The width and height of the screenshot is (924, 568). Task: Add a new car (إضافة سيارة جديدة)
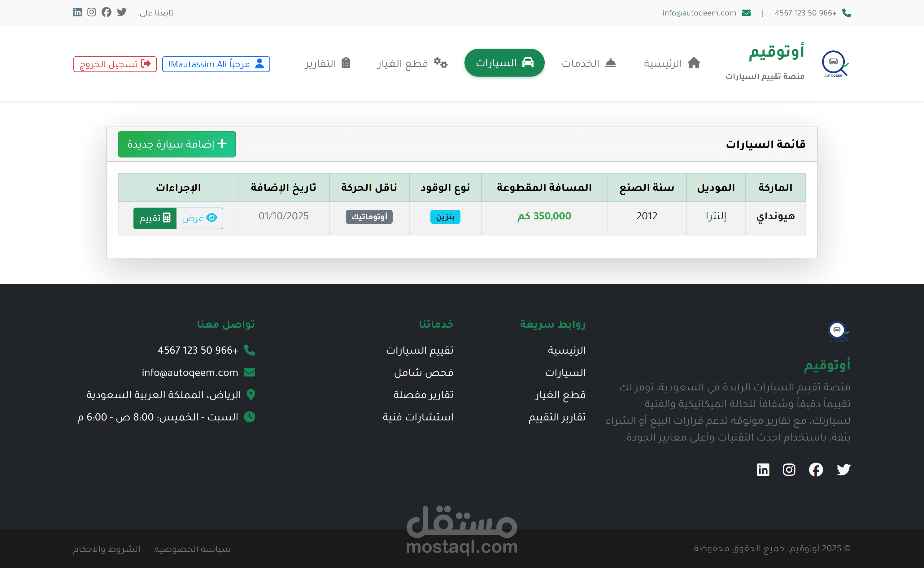click(177, 144)
